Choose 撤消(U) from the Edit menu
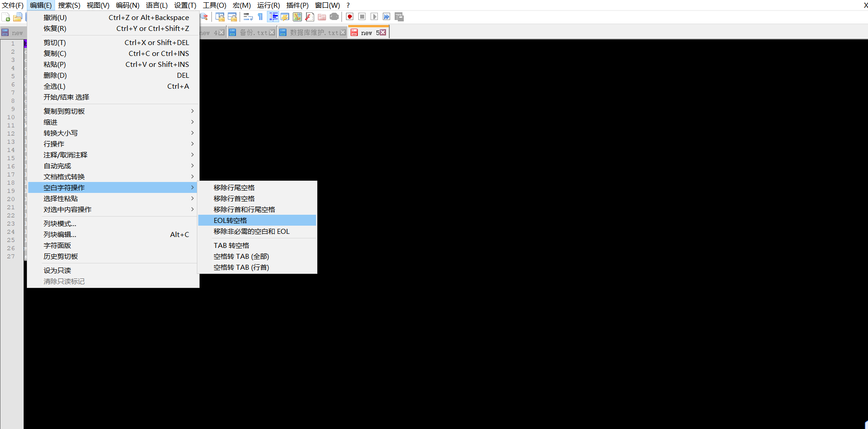 113,17
